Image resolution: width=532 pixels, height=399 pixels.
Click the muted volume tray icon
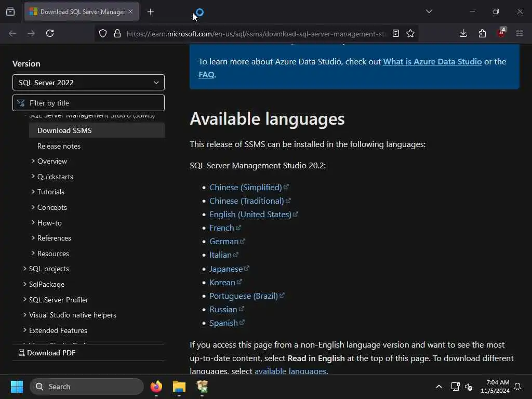(469, 387)
